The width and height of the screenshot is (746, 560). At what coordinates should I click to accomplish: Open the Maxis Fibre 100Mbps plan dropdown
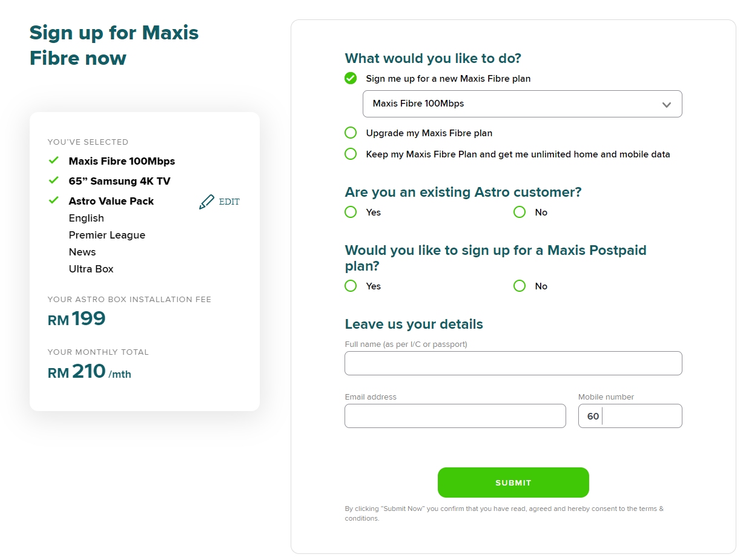521,104
